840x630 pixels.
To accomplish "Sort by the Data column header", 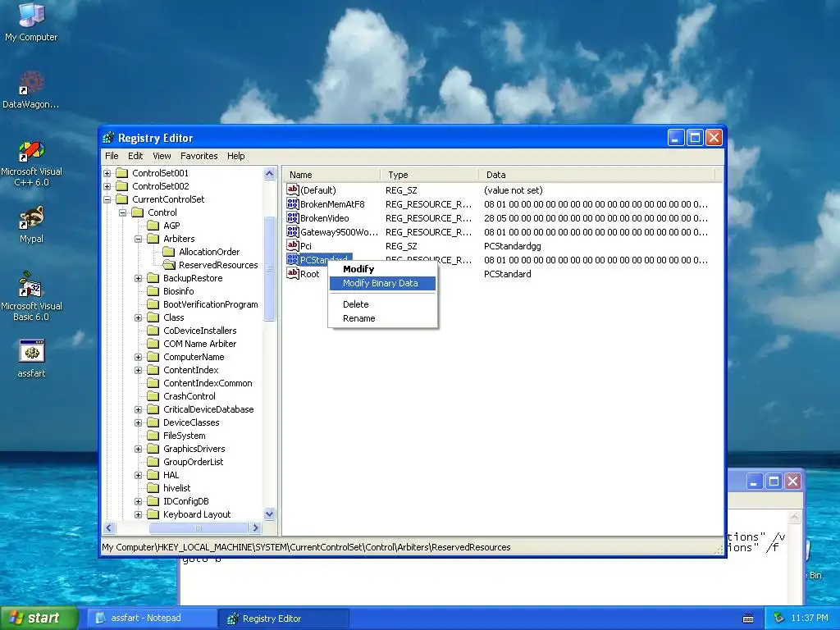I will click(597, 175).
